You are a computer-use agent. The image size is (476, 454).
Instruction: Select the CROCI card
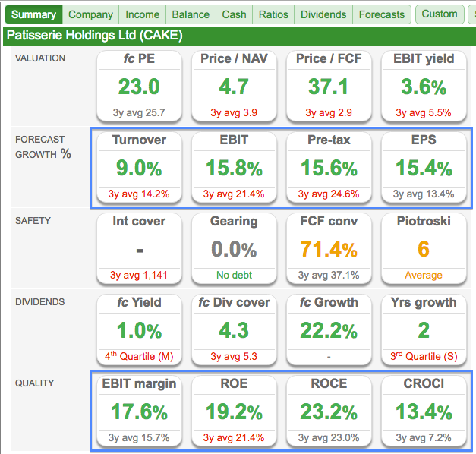[x=424, y=411]
